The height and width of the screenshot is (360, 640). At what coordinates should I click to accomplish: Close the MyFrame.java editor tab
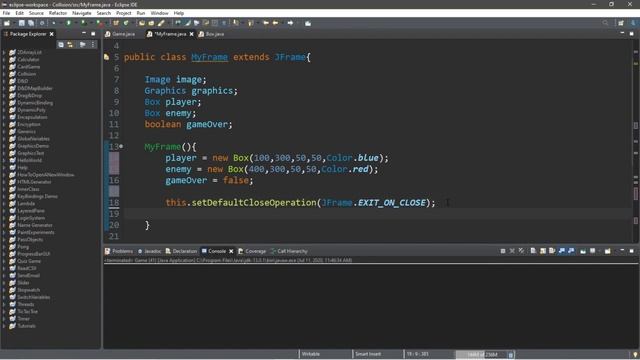(191, 34)
